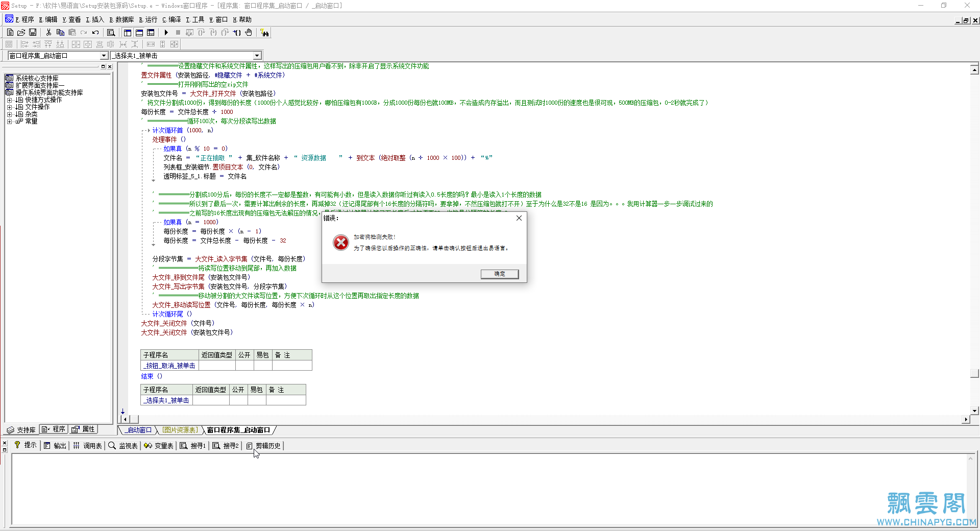Click the Copy toolbar icon
Screen dimensions: 980x531
pyautogui.click(x=60, y=32)
